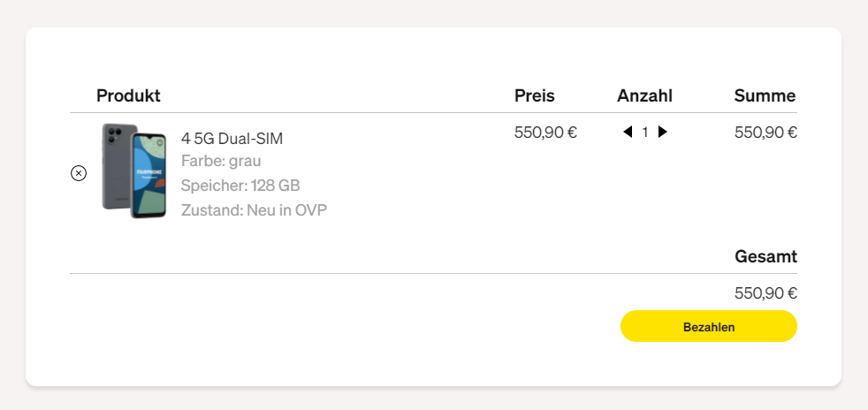
Task: Increase quantity with the right arrow
Action: coord(663,132)
